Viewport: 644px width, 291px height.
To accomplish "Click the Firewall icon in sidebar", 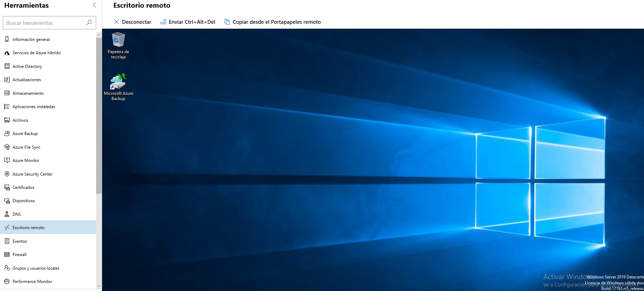I will 7,255.
